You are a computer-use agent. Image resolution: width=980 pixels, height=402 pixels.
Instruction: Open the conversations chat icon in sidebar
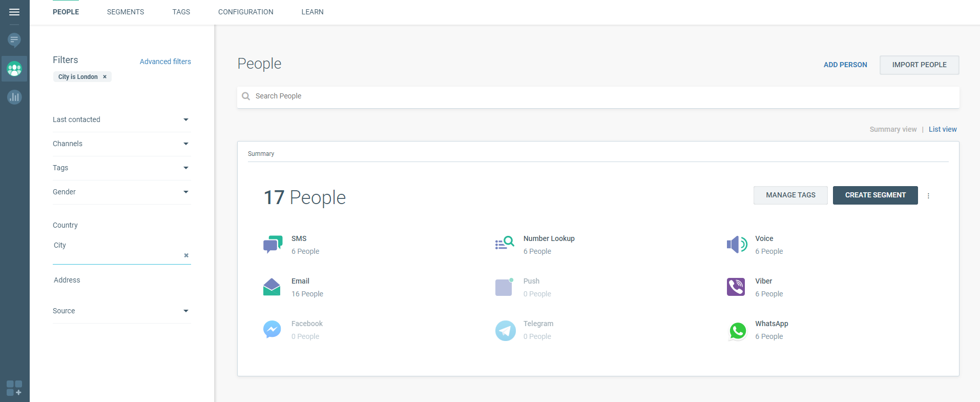14,40
